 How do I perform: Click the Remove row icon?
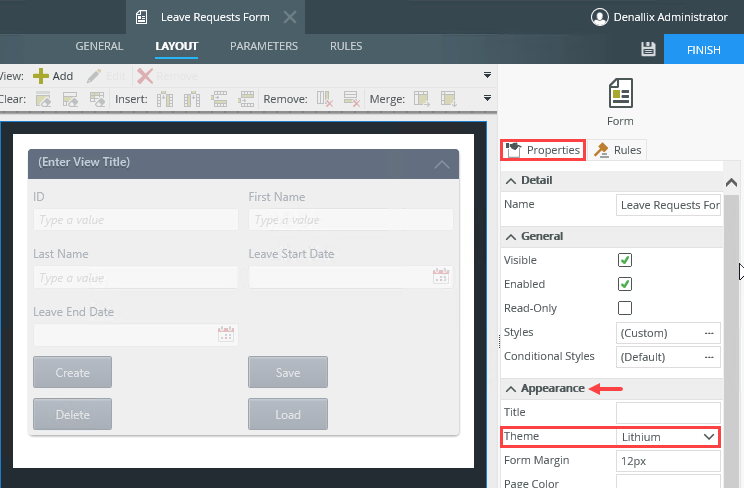click(x=352, y=99)
